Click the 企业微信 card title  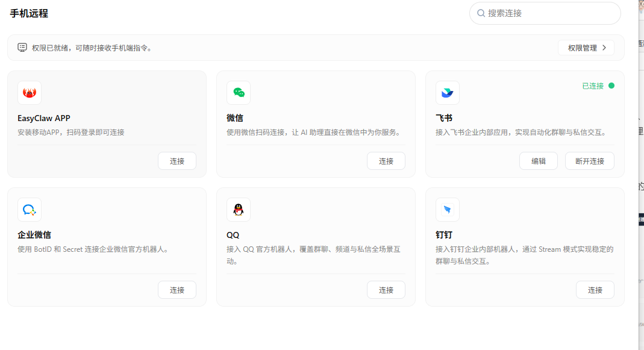34,235
